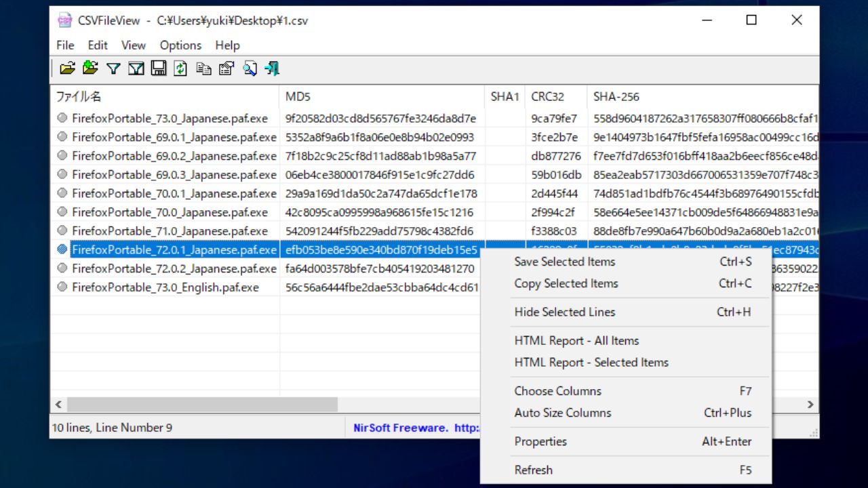Click MD5 value 42c8095ca0995998a968615fe15c1216
The height and width of the screenshot is (488, 868).
click(x=379, y=212)
